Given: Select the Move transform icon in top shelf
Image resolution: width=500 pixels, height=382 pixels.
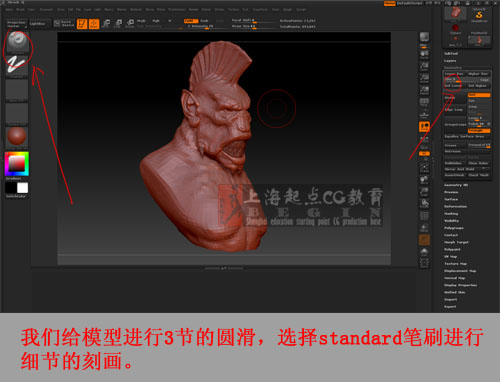Looking at the screenshot, I should [106, 24].
